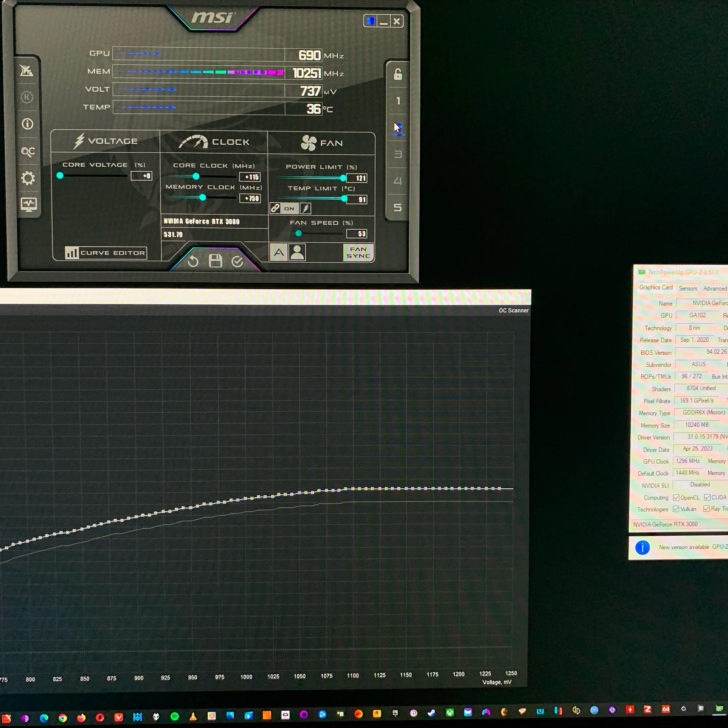Apply settings with the checkmark icon
Image resolution: width=728 pixels, height=728 pixels.
[237, 261]
